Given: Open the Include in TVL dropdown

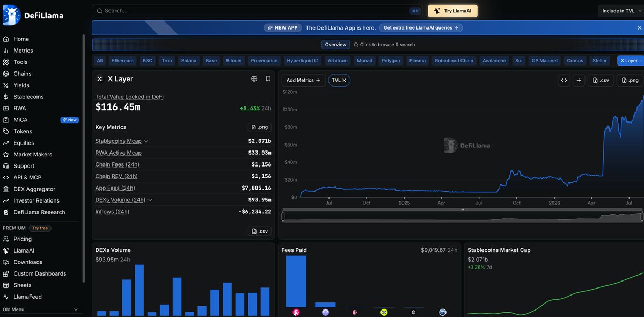Looking at the screenshot, I should (x=621, y=11).
